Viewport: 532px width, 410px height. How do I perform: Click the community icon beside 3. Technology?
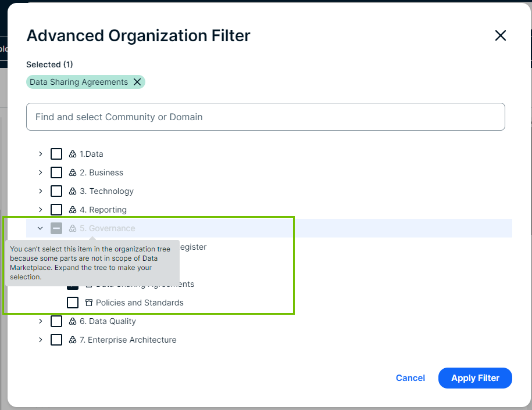[73, 191]
